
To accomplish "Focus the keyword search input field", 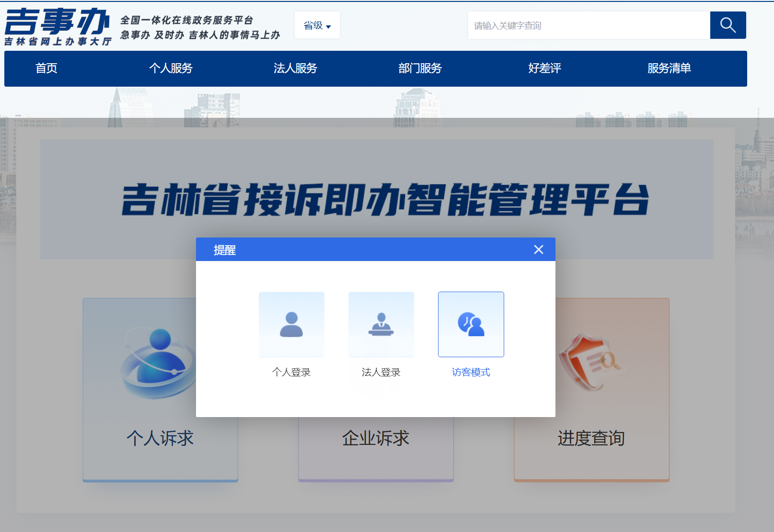I will (x=589, y=25).
